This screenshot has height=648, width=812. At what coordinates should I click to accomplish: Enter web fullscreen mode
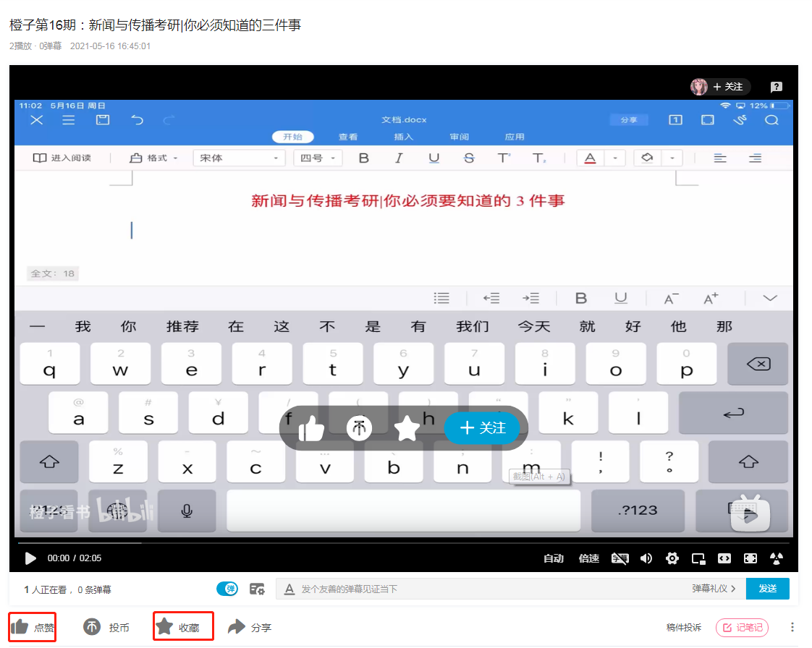tap(750, 558)
